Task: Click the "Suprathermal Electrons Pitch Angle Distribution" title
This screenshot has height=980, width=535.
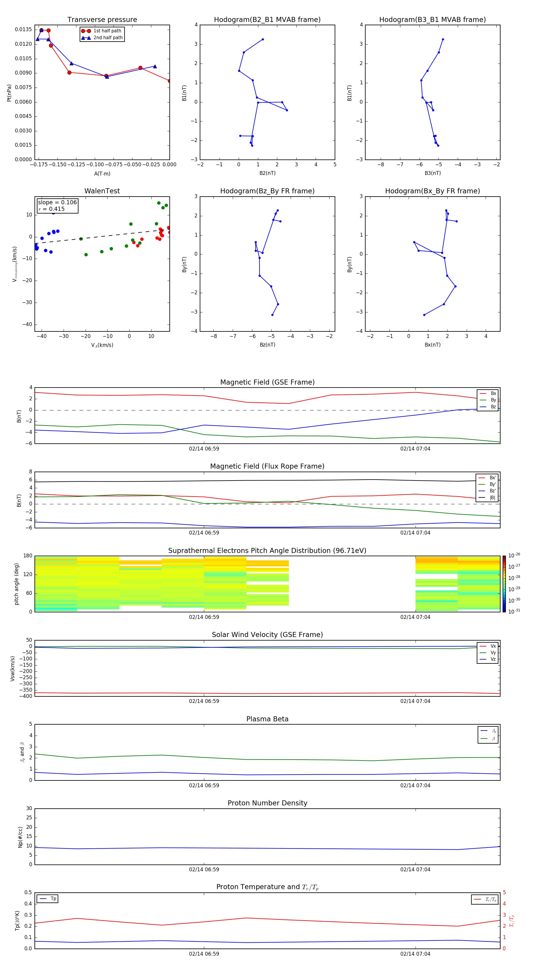Action: click(x=267, y=551)
